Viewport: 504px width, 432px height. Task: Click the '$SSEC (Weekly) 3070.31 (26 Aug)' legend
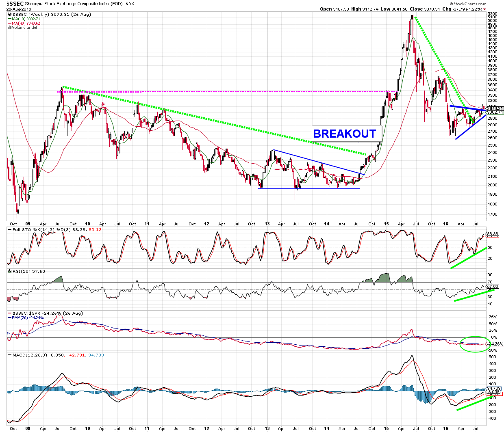click(x=52, y=15)
